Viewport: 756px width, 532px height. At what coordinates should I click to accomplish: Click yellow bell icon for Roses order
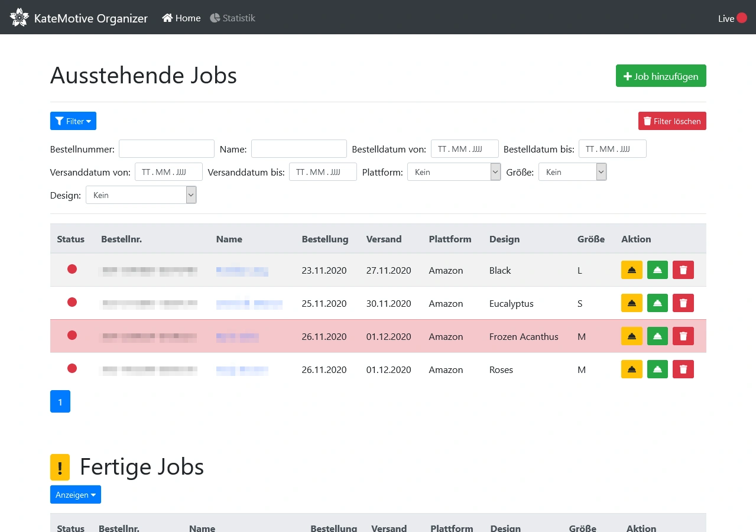pyautogui.click(x=632, y=369)
